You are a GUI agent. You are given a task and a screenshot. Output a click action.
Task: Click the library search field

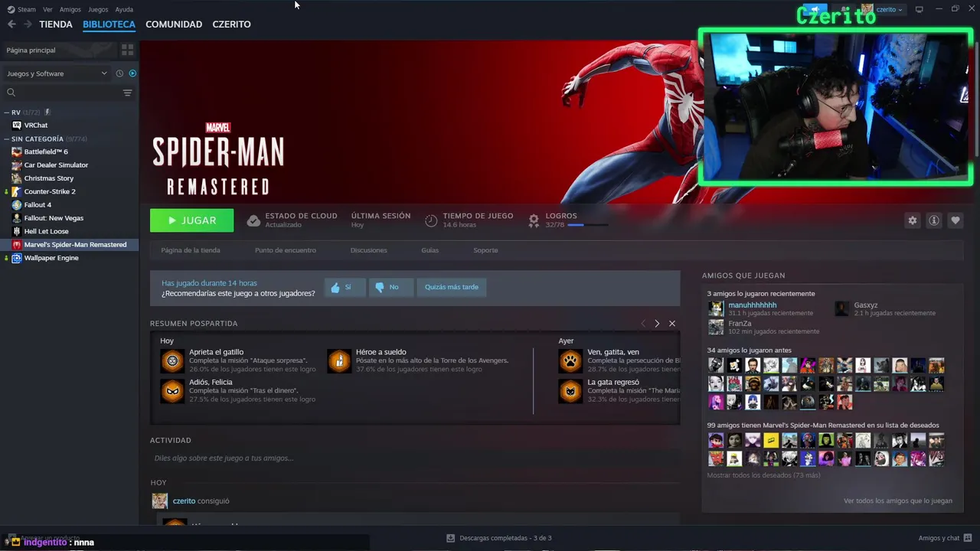[63, 93]
